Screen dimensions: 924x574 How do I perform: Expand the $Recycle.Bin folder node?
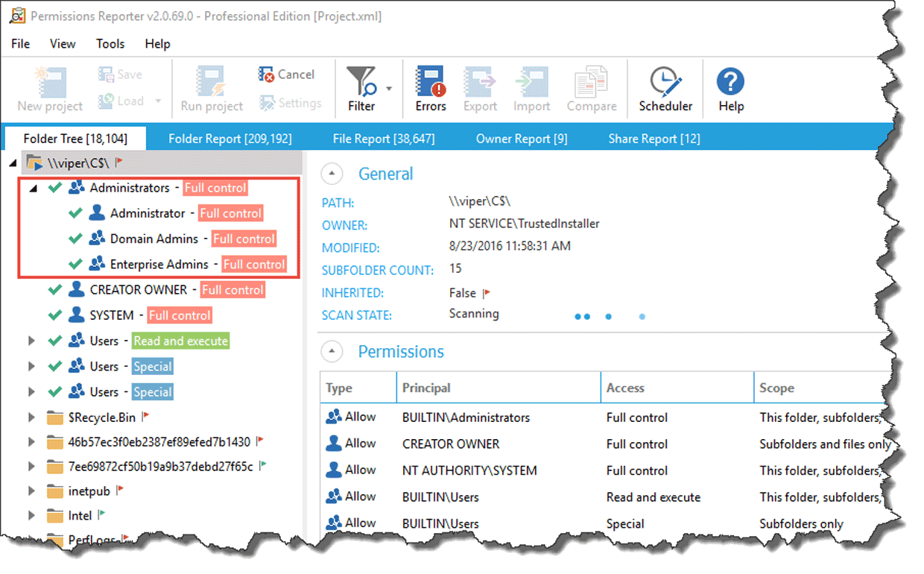(31, 417)
